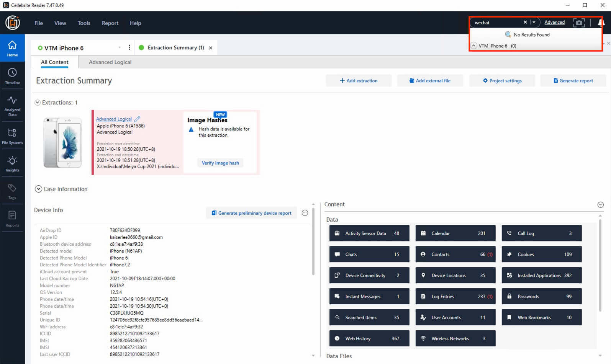This screenshot has height=364, width=611.
Task: Open the View menu
Action: [x=60, y=23]
